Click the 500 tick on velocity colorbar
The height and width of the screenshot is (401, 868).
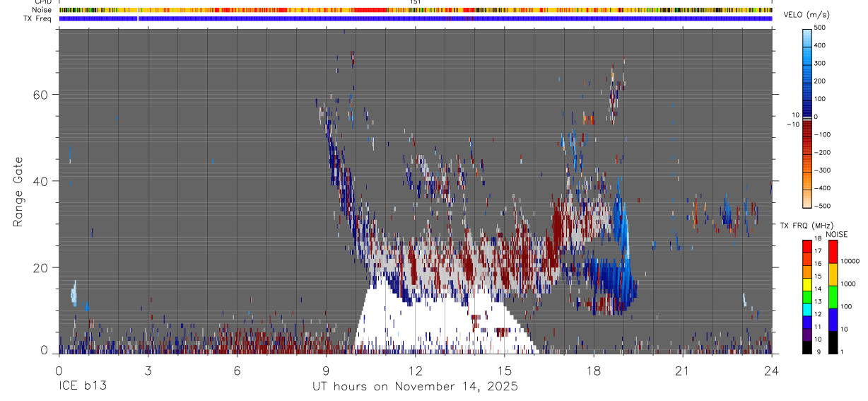[x=820, y=28]
